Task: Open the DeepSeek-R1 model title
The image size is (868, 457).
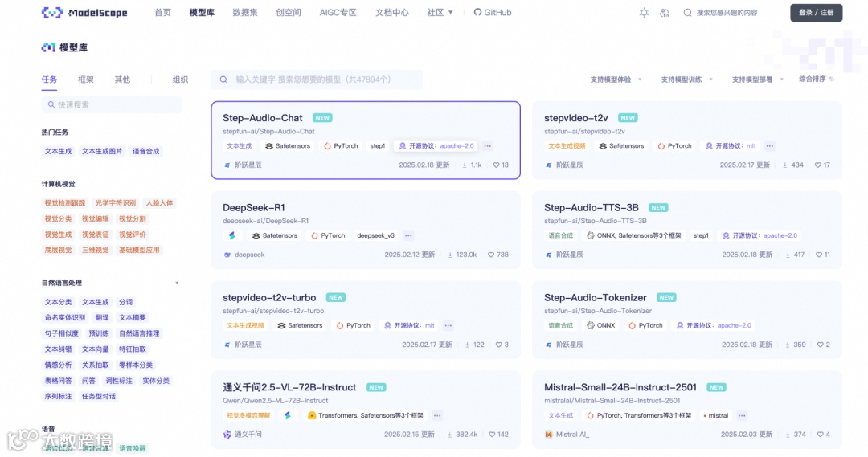Action: pyautogui.click(x=253, y=207)
